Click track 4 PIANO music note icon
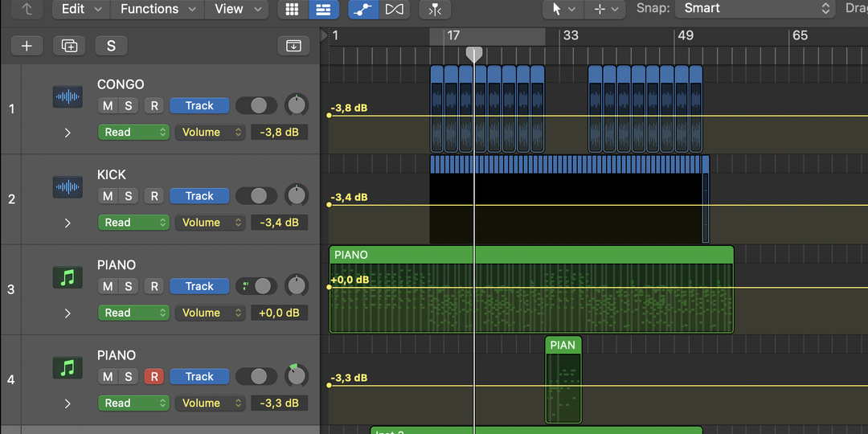The image size is (868, 434). 68,367
